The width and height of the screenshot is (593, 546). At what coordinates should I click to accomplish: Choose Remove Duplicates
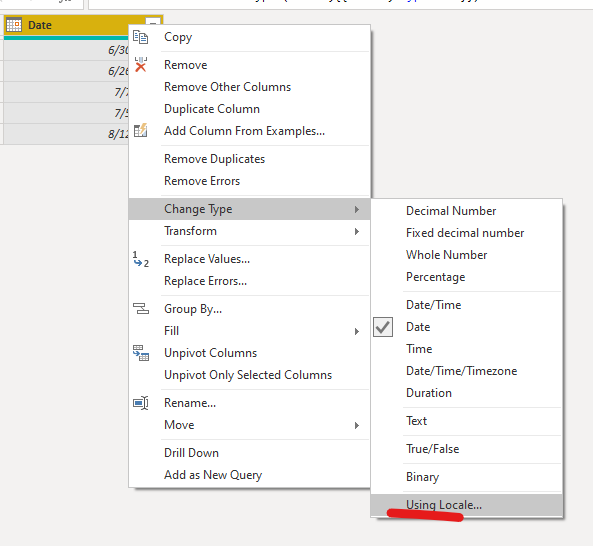249,159
